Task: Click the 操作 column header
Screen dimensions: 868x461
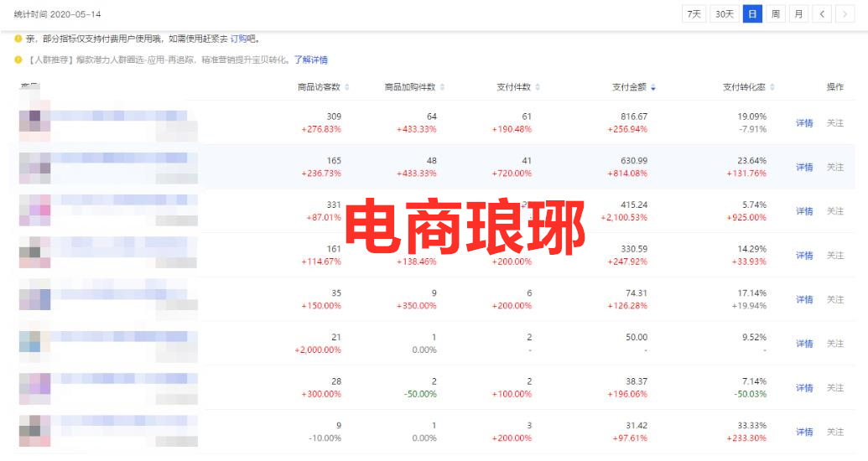Action: click(834, 87)
